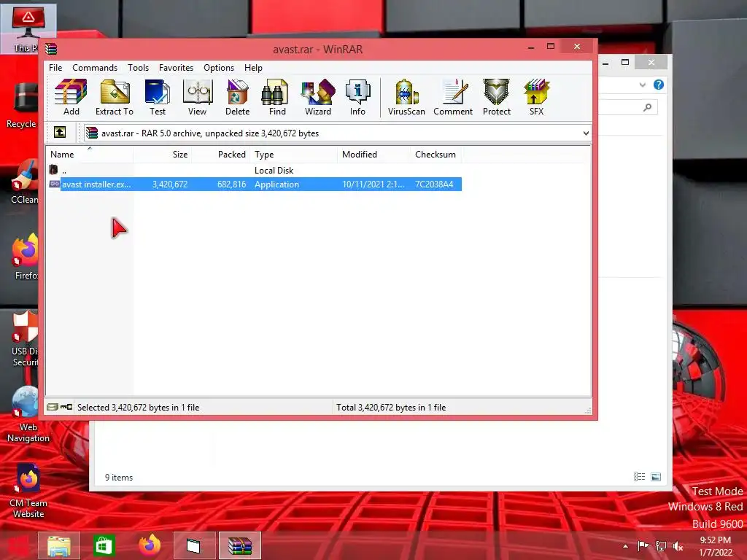Launch the Wizard tool
The image size is (747, 560).
coord(318,98)
